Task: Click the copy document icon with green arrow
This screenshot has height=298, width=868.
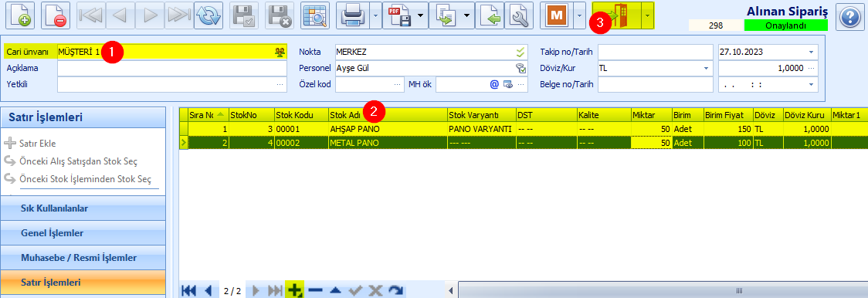Action: point(445,16)
